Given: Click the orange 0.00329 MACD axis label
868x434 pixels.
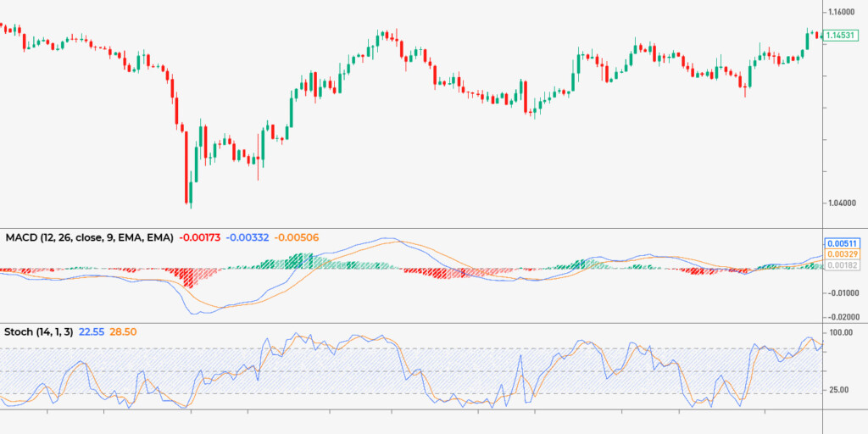Looking at the screenshot, I should (844, 253).
